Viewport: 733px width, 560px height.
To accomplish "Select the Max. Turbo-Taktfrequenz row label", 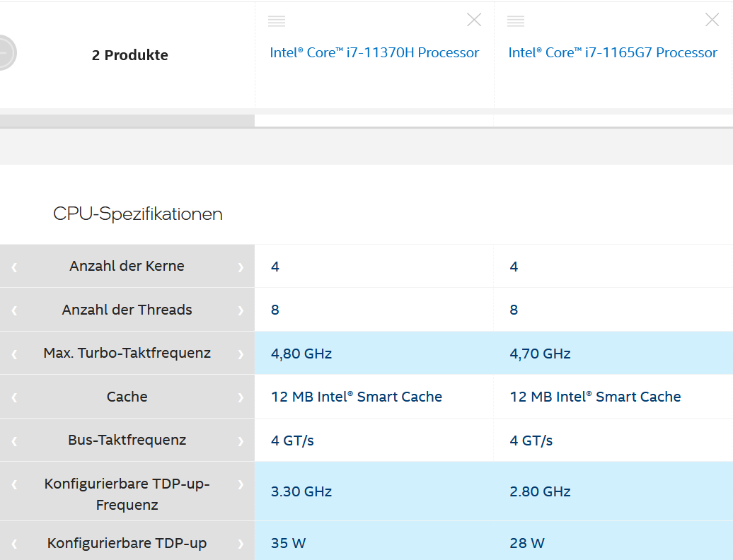I will (127, 353).
